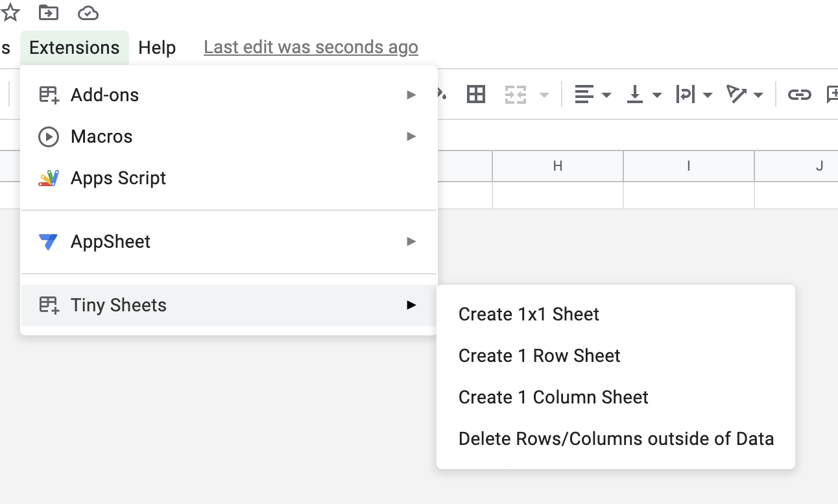This screenshot has width=838, height=504.
Task: Click the cloud saved status icon
Action: (x=88, y=12)
